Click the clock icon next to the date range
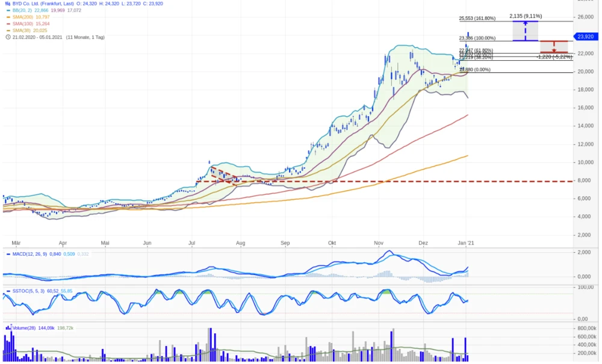This screenshot has width=602, height=364. [x=8, y=37]
